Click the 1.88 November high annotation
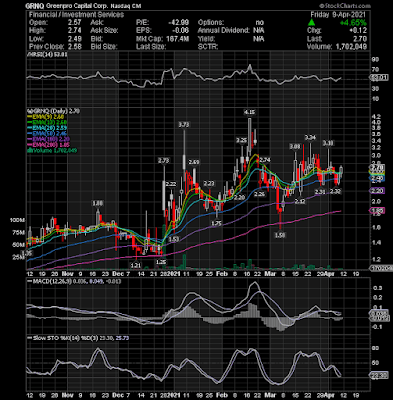The height and width of the screenshot is (400, 393). [x=98, y=203]
